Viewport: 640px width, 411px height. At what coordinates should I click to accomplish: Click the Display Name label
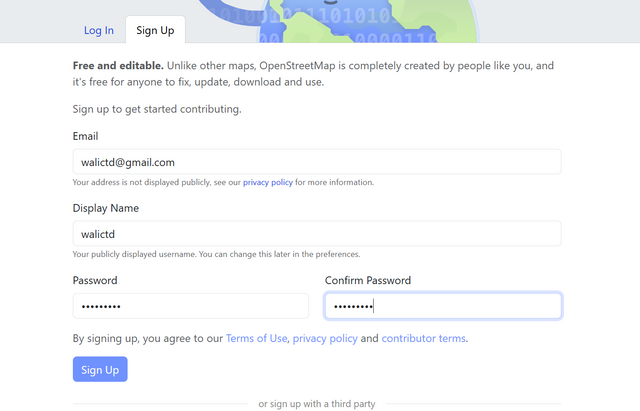click(x=106, y=208)
